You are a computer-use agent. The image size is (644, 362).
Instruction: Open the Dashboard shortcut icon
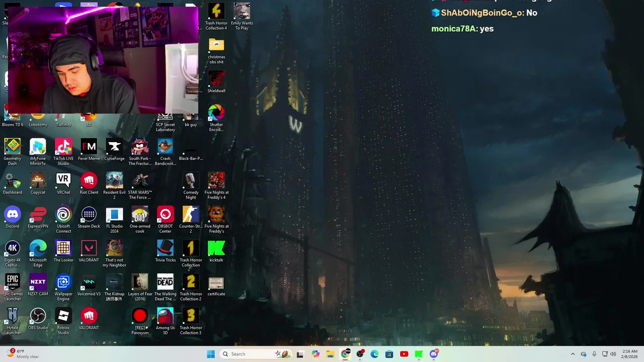point(13,184)
